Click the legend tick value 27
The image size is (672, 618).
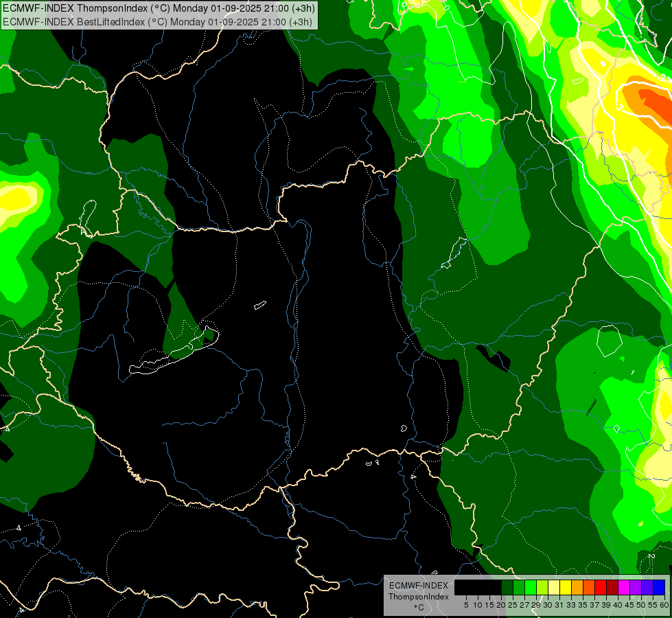coord(524,605)
